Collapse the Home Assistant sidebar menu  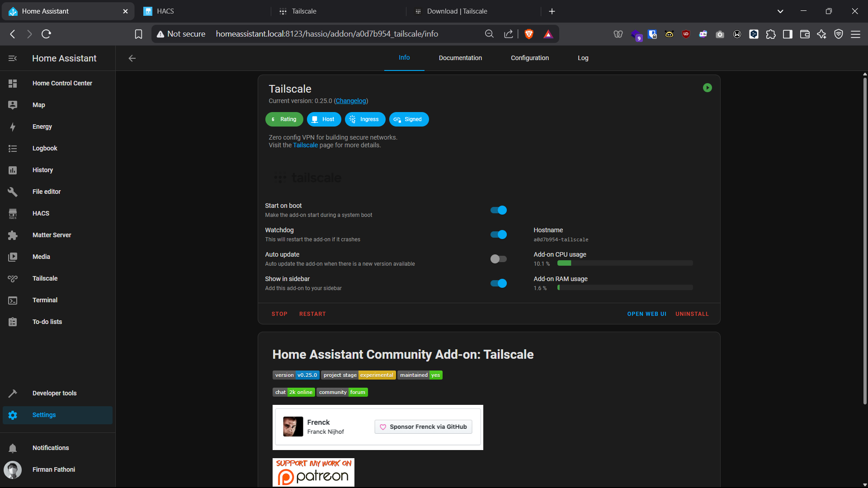[x=13, y=58]
